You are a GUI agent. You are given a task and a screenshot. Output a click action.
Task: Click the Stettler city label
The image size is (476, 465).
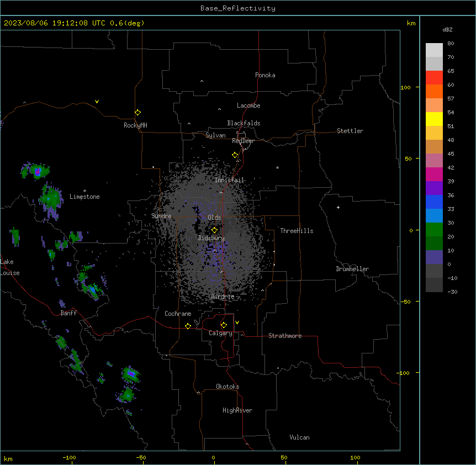(x=350, y=131)
